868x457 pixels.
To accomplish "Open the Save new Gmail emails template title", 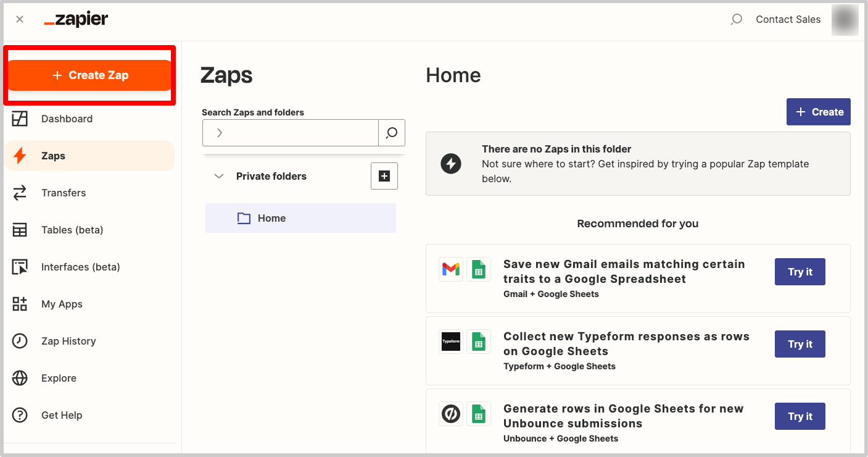I will pyautogui.click(x=624, y=271).
